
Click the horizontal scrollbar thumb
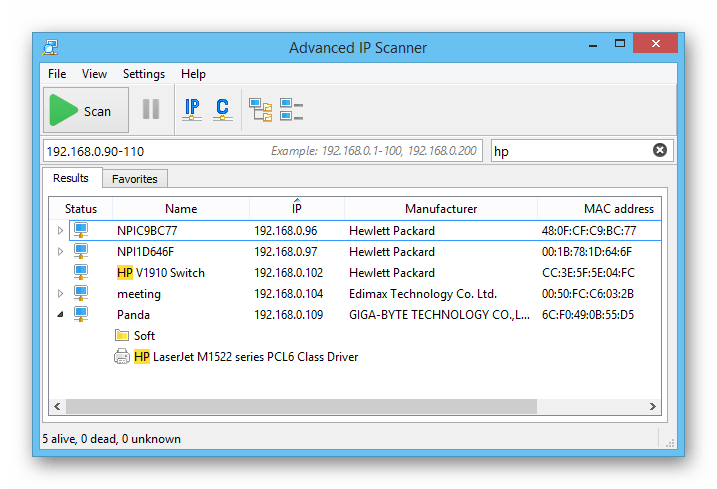301,406
